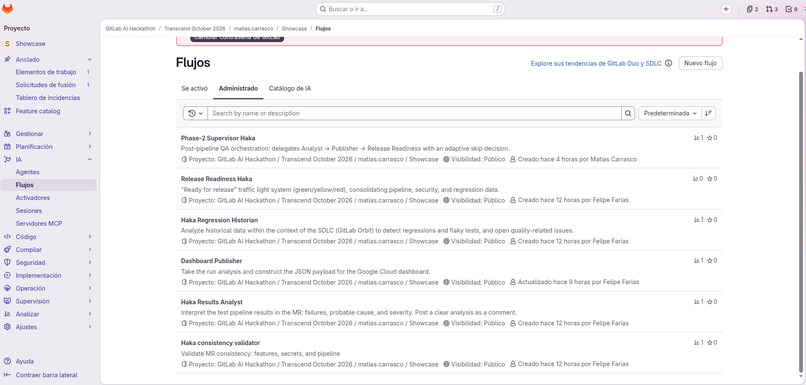The width and height of the screenshot is (806, 385).
Task: Click the magnifier search submit button
Action: coord(628,113)
